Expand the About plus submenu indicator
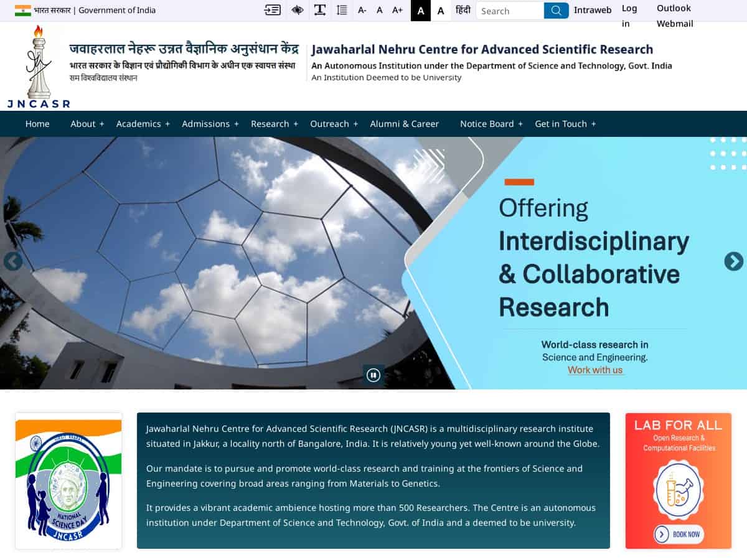The width and height of the screenshot is (747, 560). (x=101, y=124)
